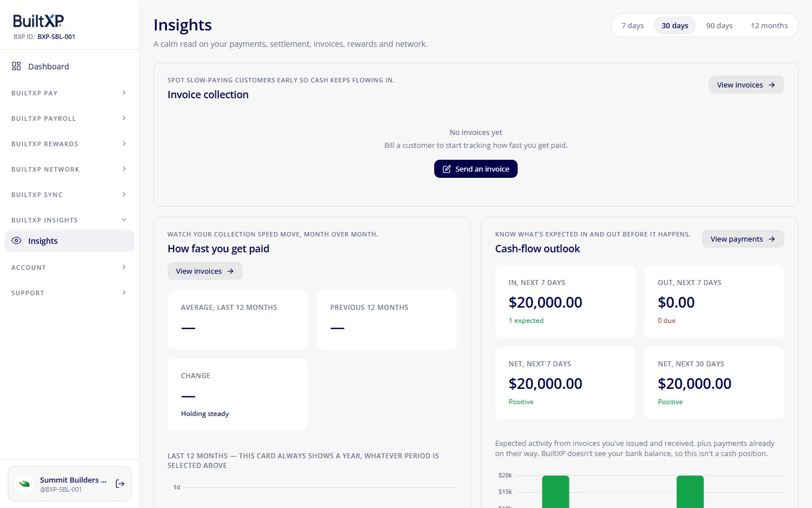Click View invoices in Invoice collection card
The height and width of the screenshot is (508, 812).
[x=746, y=85]
